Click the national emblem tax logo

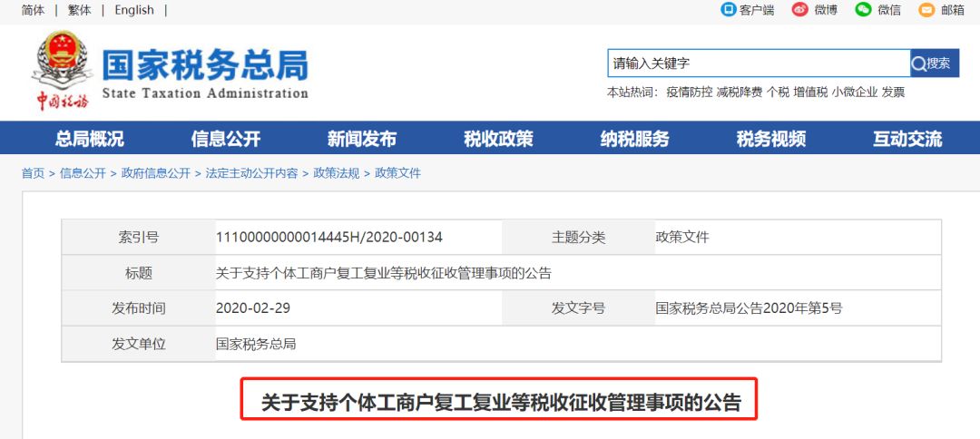[62, 71]
